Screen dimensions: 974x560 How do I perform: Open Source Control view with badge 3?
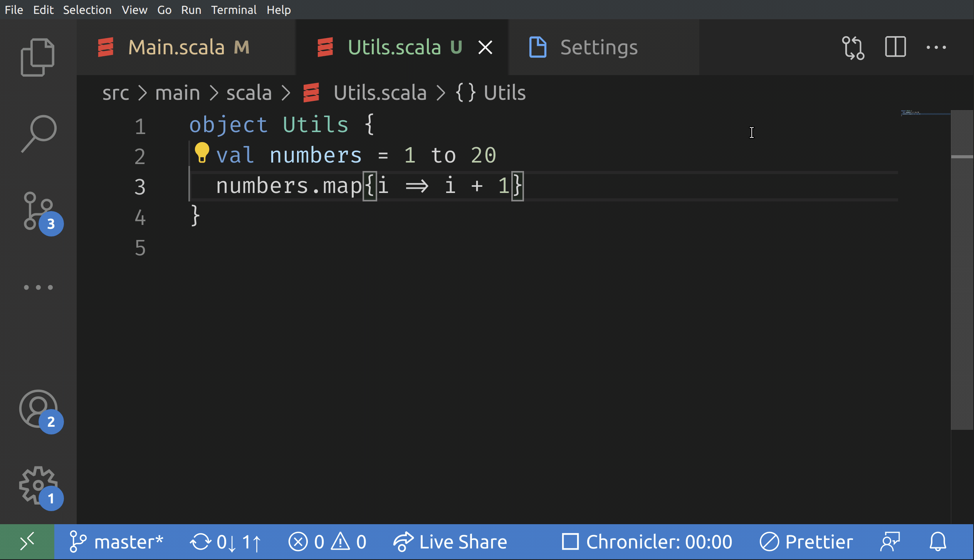tap(39, 211)
